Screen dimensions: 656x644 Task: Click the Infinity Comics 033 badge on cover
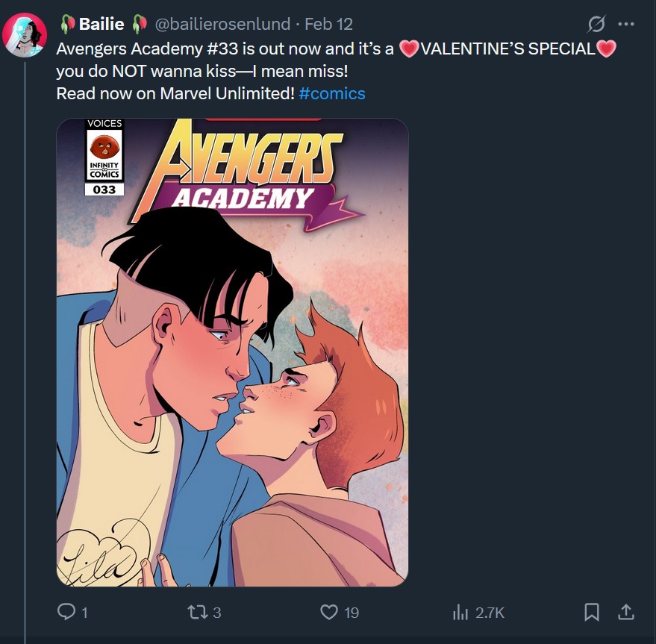104,157
